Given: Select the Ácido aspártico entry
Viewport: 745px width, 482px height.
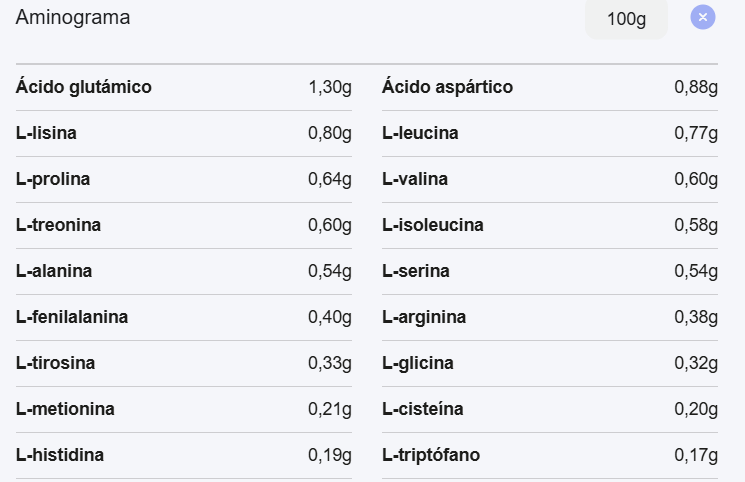Looking at the screenshot, I should point(550,87).
